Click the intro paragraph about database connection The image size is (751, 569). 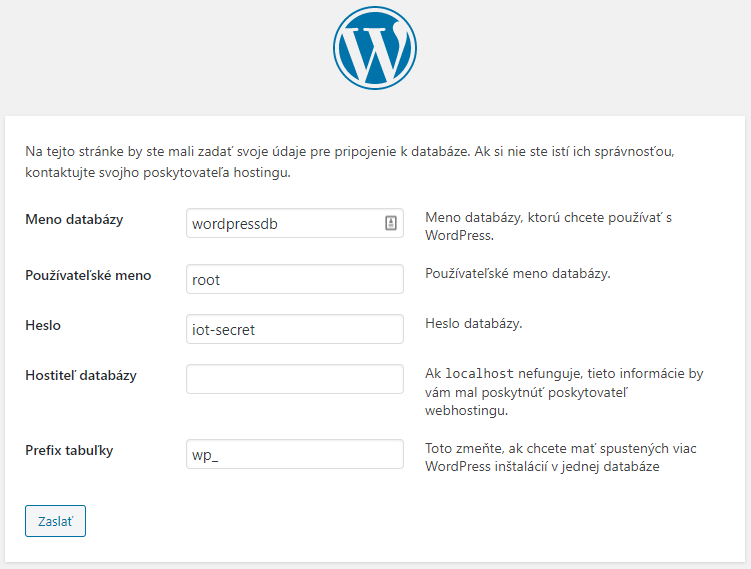point(350,162)
